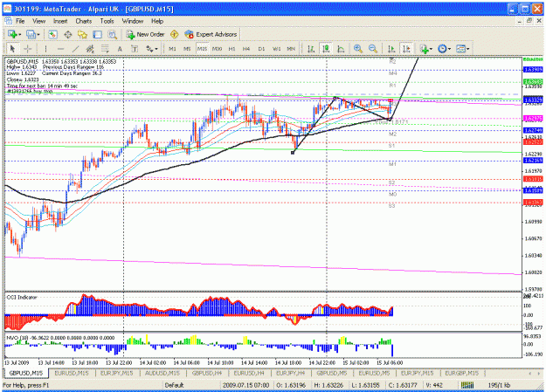Toggle the Terminal panel
This screenshot has height=392, width=546.
(97, 34)
